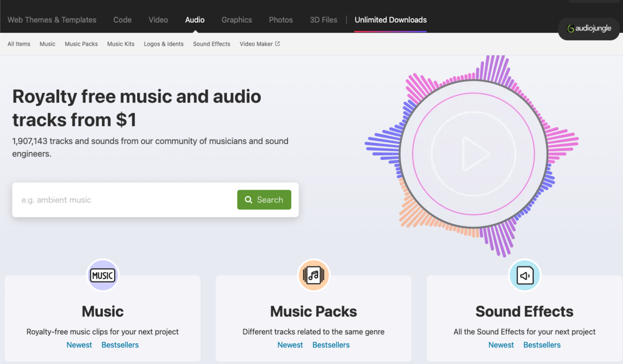The image size is (623, 364).
Task: Open Bestsellers under the Music Packs card
Action: click(331, 345)
